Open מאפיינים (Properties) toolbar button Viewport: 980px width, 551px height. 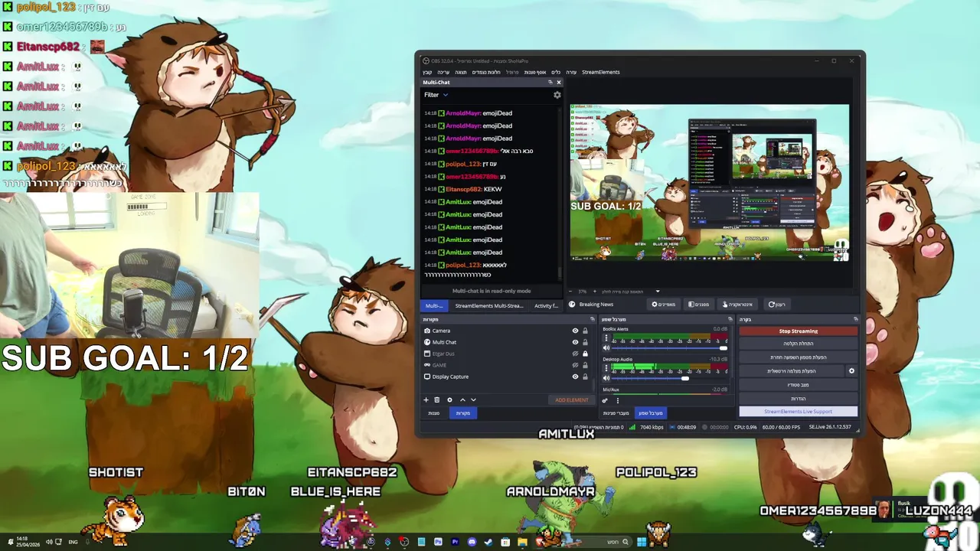pyautogui.click(x=664, y=305)
